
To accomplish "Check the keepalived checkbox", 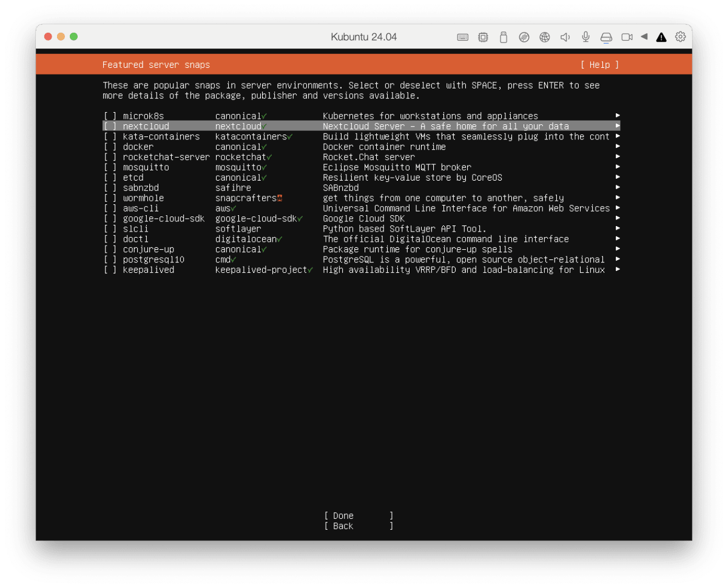I will point(110,270).
